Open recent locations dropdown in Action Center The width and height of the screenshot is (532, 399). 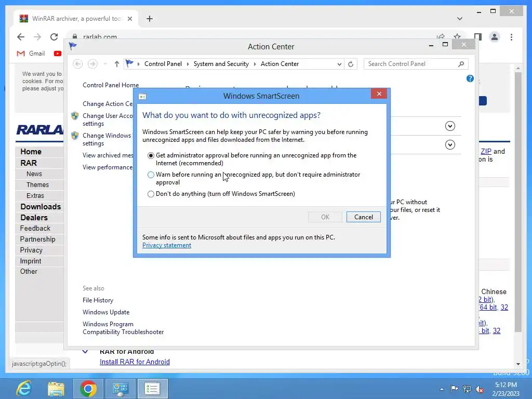click(x=105, y=64)
